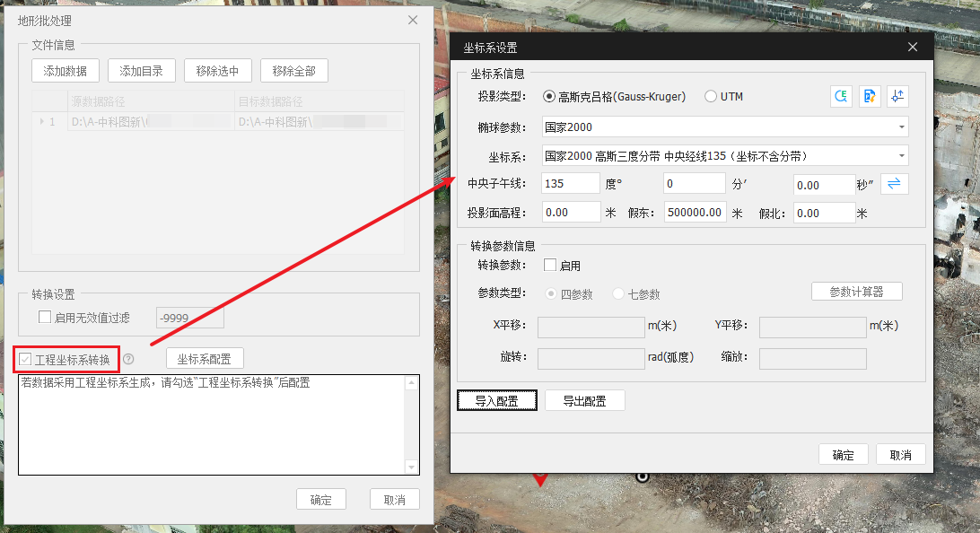This screenshot has height=533, width=980.
Task: Click the help question mark next to 工程坐标系转换
Action: 128,359
